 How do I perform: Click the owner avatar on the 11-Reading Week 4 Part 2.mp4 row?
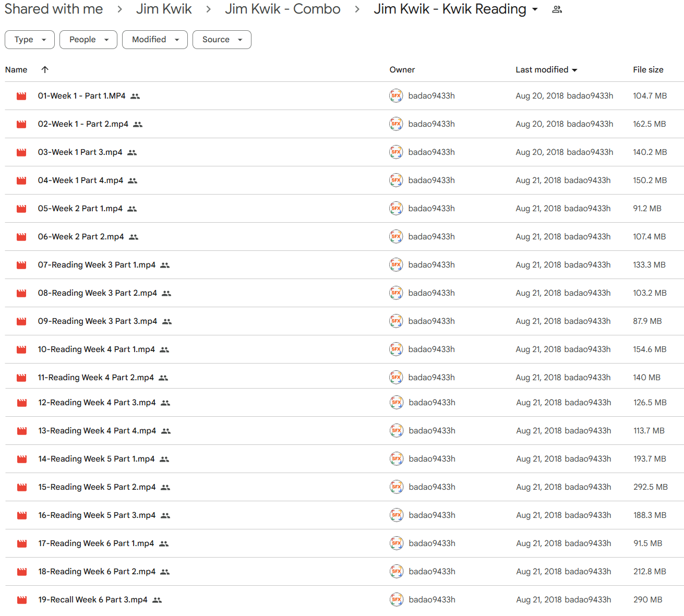(x=396, y=377)
